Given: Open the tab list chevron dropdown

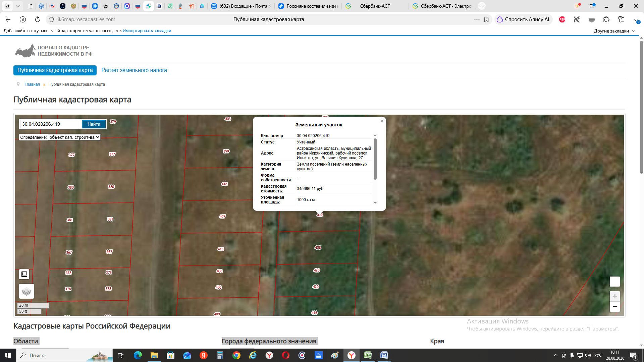Looking at the screenshot, I should (x=18, y=6).
